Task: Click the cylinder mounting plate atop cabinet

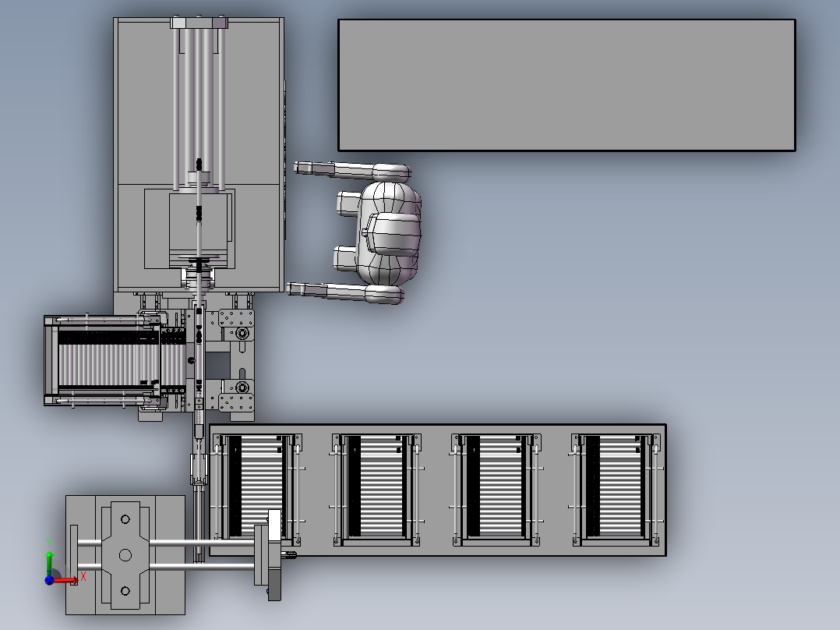Action: [199, 23]
